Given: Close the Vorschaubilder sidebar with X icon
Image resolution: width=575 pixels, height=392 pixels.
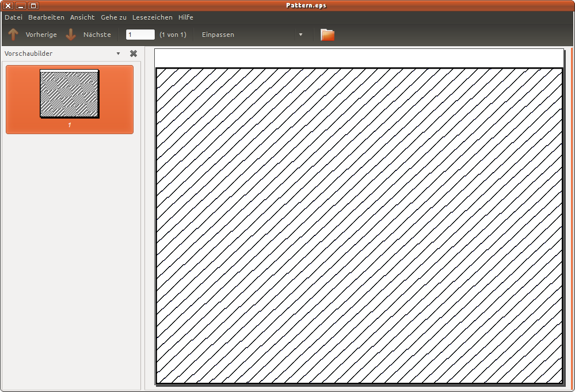Looking at the screenshot, I should coord(134,54).
